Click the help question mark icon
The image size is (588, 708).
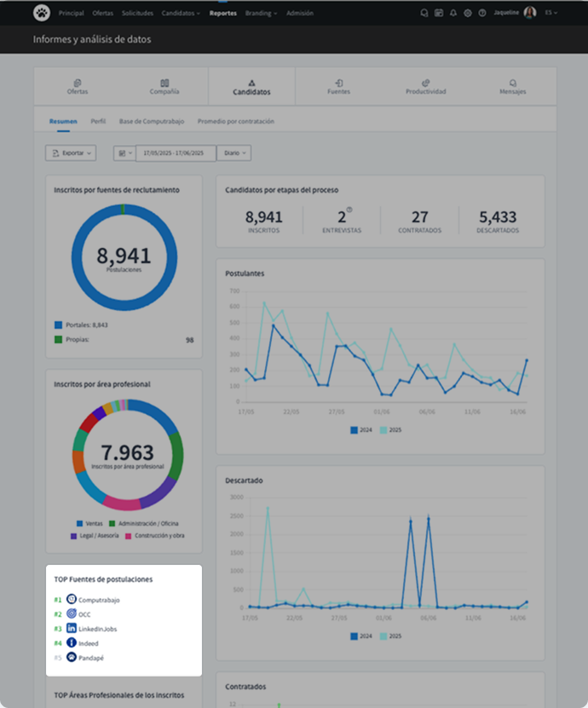(x=482, y=14)
